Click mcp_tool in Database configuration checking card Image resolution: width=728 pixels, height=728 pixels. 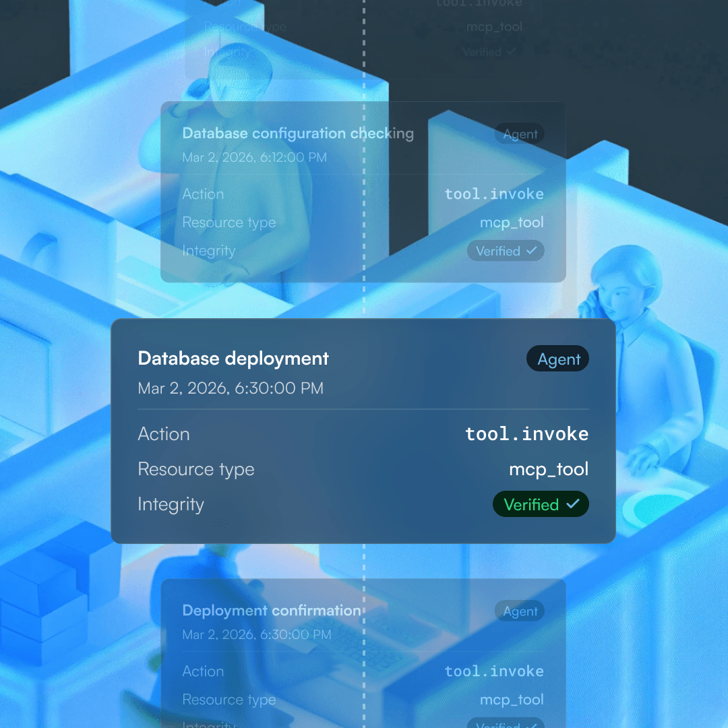tap(512, 222)
